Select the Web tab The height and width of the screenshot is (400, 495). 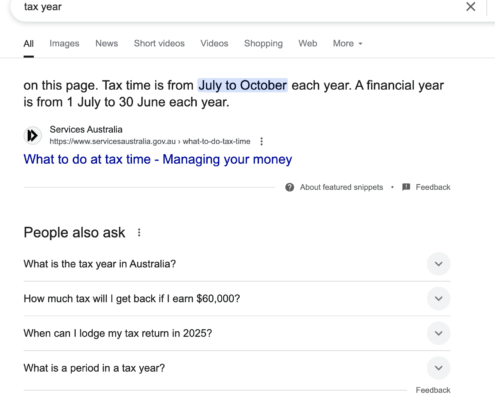coord(308,43)
